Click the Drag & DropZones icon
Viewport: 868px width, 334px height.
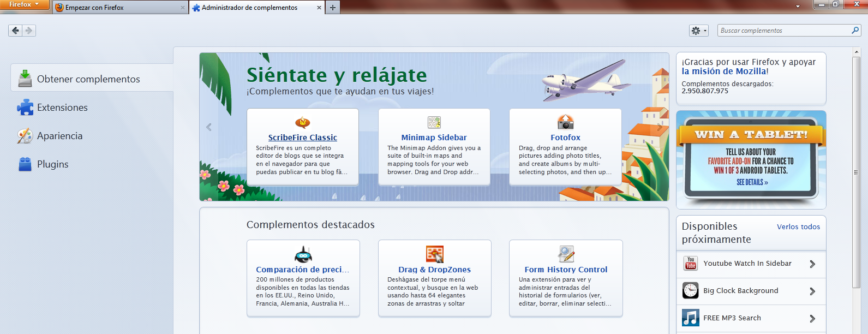(x=434, y=254)
